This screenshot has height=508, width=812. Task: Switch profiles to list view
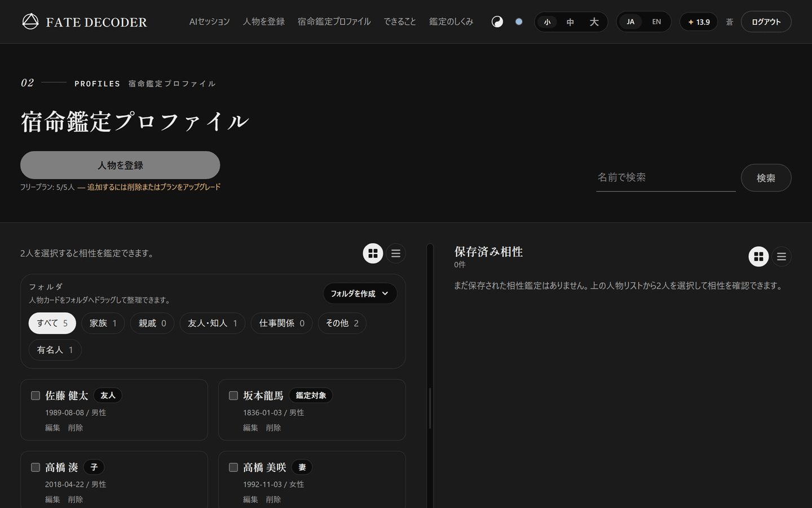click(x=396, y=253)
